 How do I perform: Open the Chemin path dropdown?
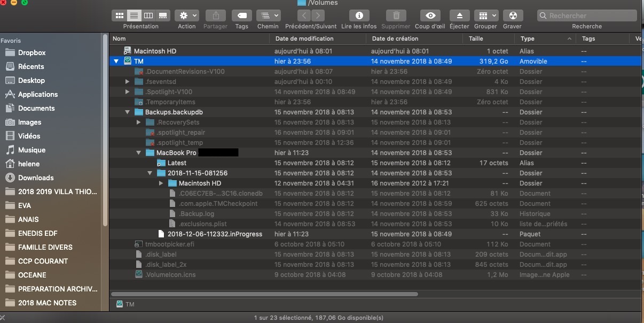[268, 16]
